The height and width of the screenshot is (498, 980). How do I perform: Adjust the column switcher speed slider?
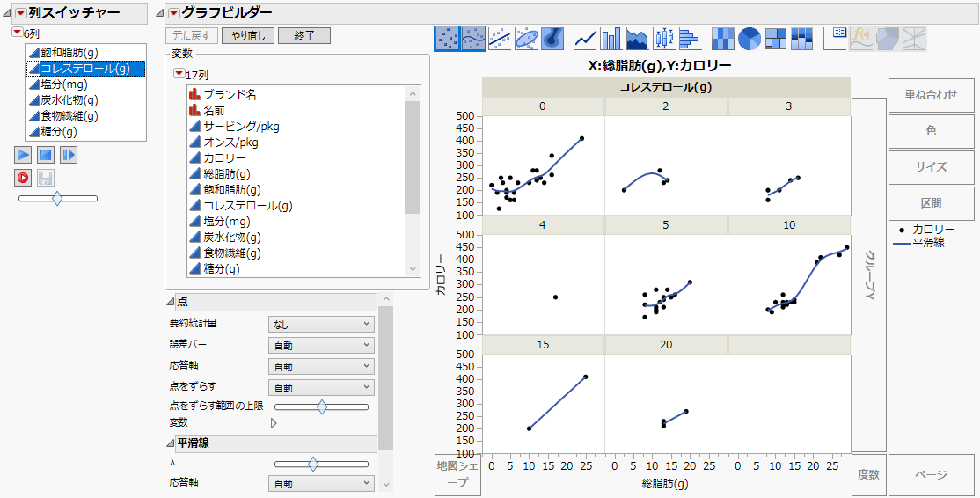(57, 199)
